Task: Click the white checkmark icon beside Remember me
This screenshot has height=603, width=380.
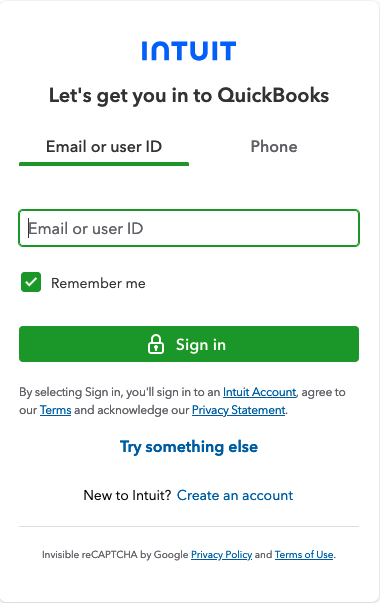Action: [x=31, y=282]
